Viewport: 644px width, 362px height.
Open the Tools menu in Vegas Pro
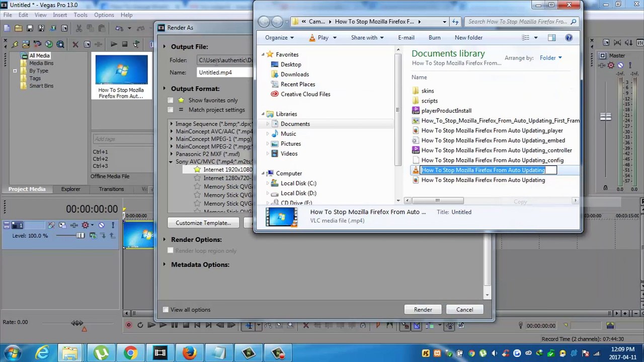point(80,15)
